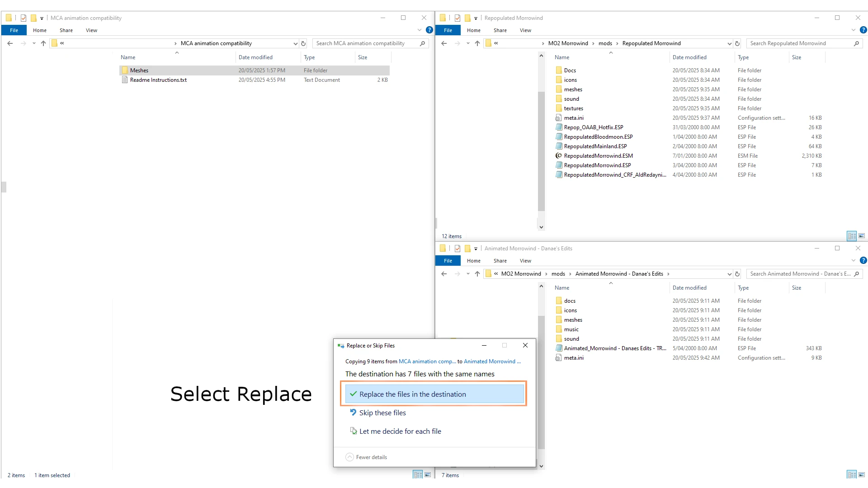Click refresh icon in Repopulated Morrowind window

pyautogui.click(x=737, y=43)
